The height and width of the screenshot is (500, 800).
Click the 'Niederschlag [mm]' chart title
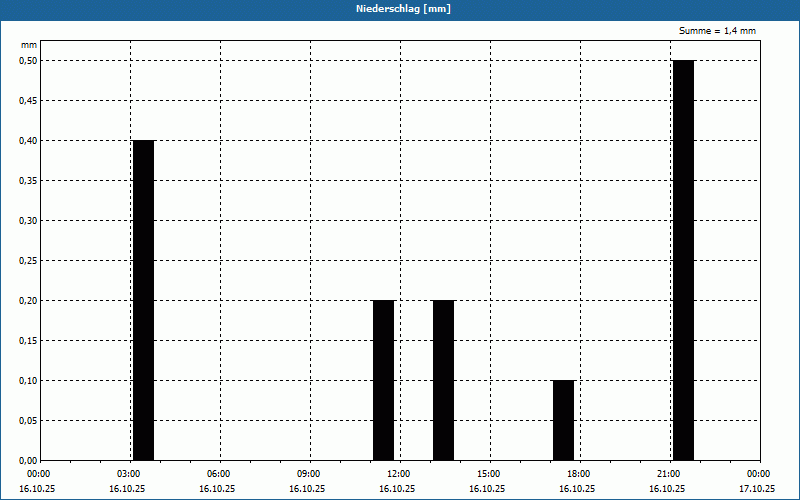click(403, 9)
